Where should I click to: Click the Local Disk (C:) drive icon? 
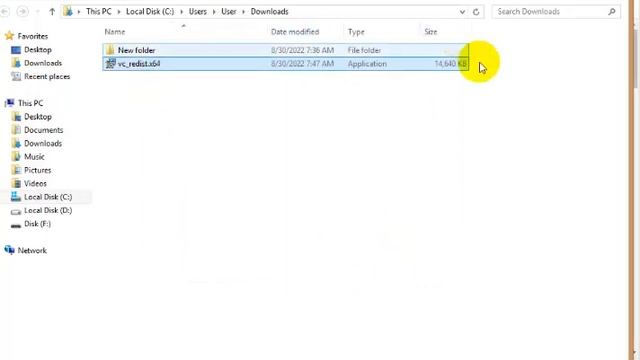point(16,196)
